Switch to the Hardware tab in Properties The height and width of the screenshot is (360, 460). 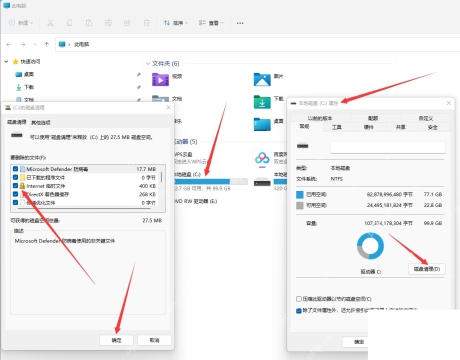[368, 127]
